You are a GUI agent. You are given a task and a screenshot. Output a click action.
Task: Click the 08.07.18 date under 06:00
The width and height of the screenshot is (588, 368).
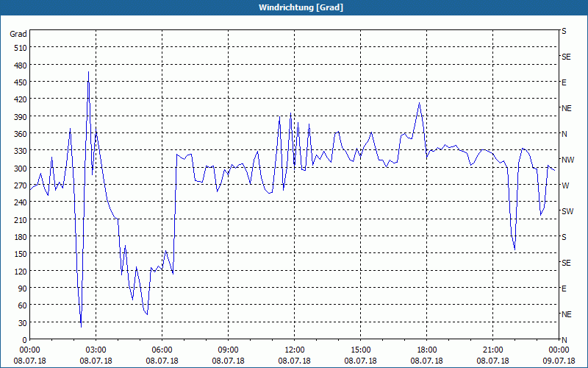point(162,361)
